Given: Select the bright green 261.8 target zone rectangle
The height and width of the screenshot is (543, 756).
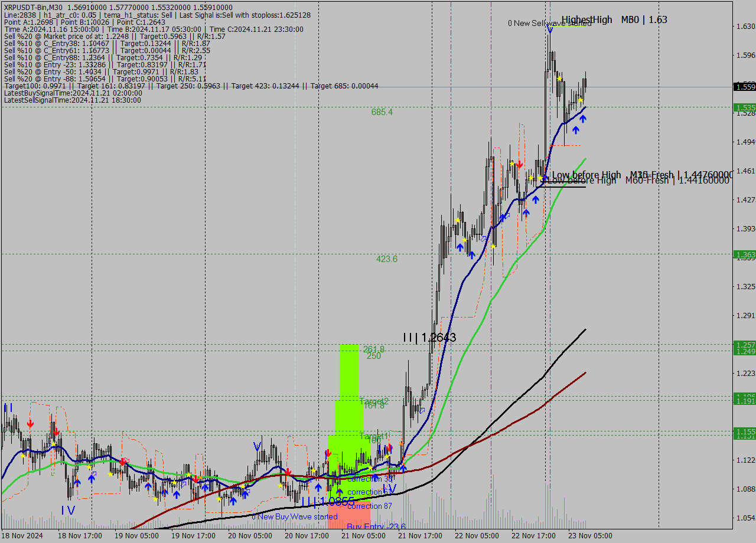Looking at the screenshot, I should point(349,372).
